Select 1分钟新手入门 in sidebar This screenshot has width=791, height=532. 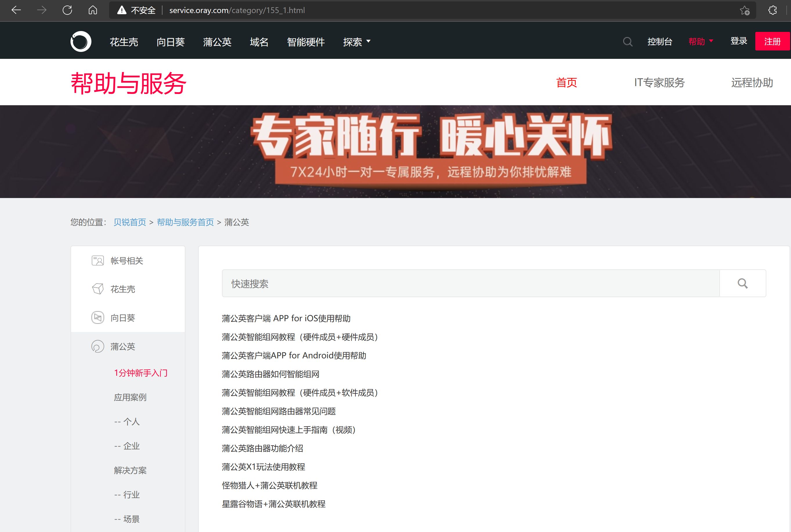tap(141, 373)
